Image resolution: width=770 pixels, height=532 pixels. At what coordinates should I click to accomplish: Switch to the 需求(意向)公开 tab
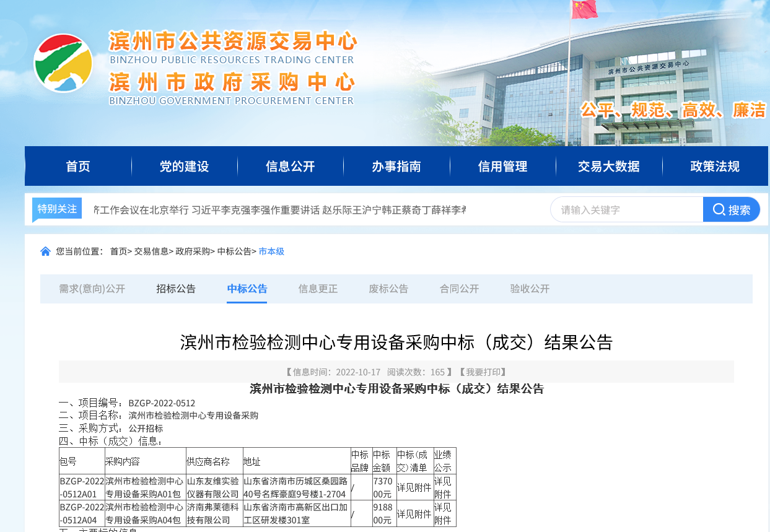tap(92, 289)
